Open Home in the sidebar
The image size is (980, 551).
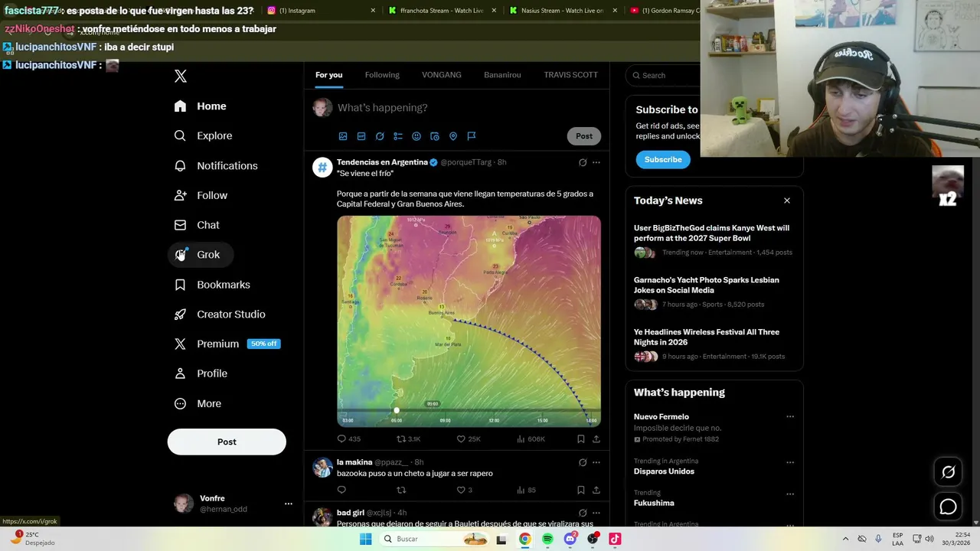coord(201,106)
